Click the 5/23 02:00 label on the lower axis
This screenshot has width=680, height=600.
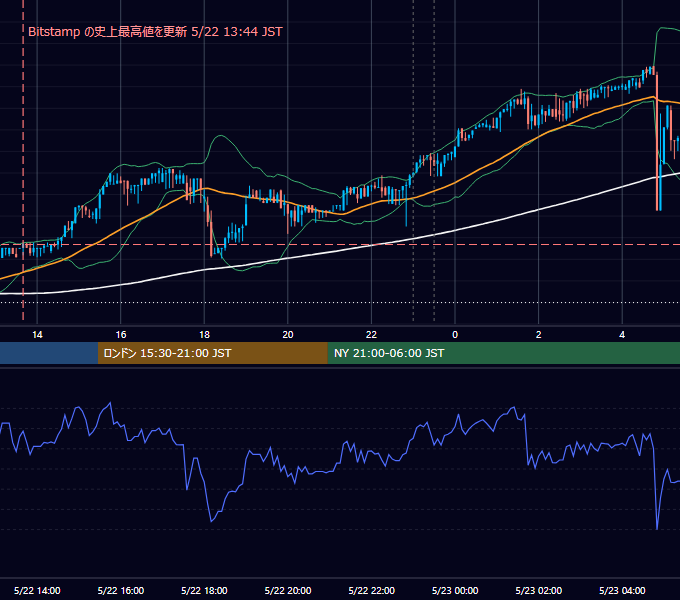[x=539, y=590]
